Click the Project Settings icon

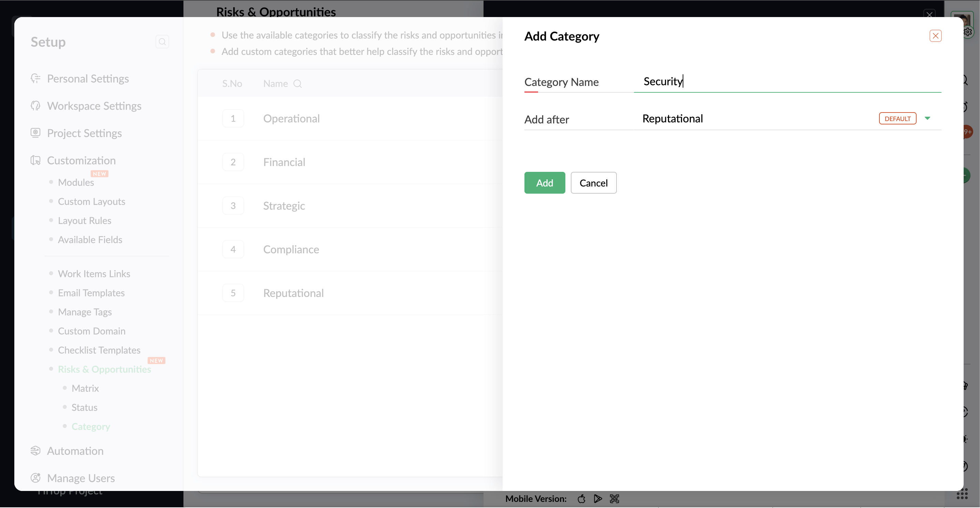pyautogui.click(x=35, y=133)
